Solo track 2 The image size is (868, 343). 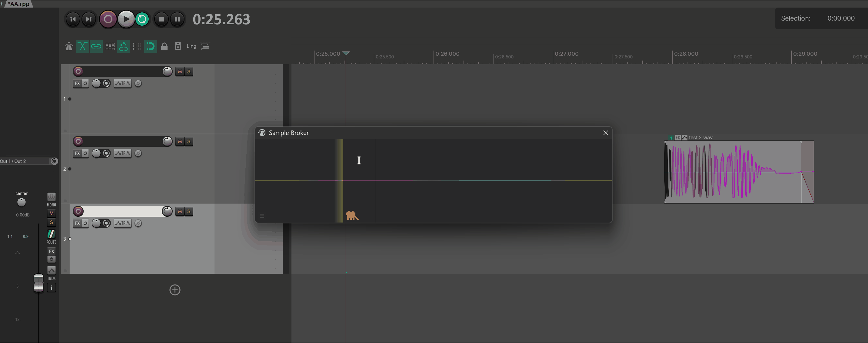pyautogui.click(x=189, y=141)
